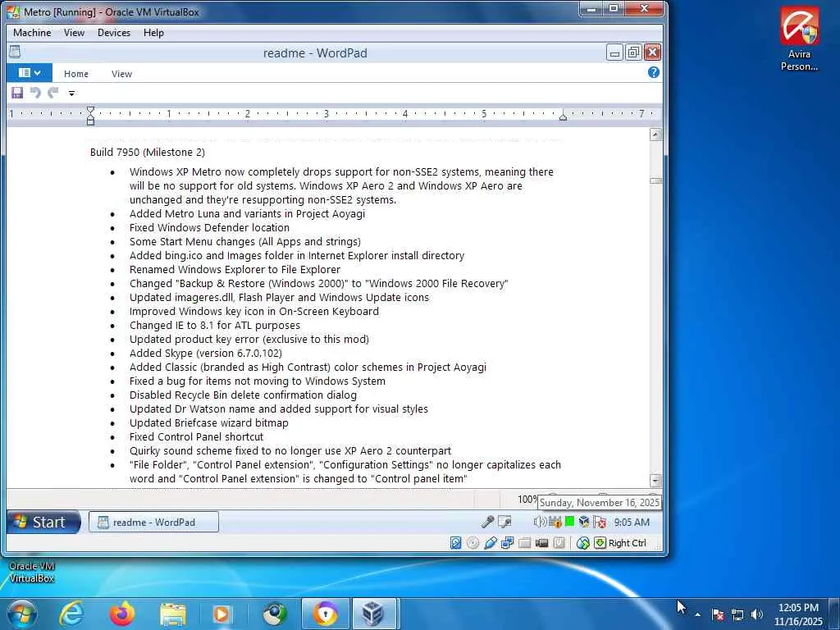Click the guest clock showing 9:05 AM
840x630 pixels.
pos(632,523)
